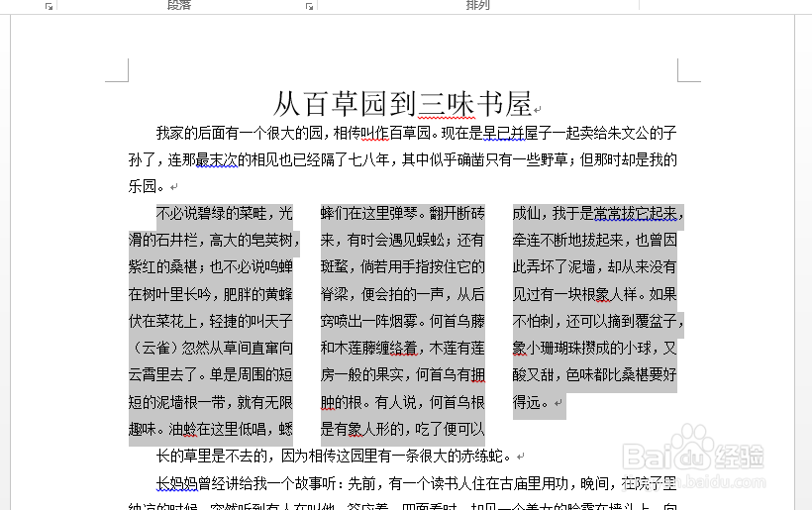
Task: Click the title 从百草园到三味书屋
Action: (403, 104)
